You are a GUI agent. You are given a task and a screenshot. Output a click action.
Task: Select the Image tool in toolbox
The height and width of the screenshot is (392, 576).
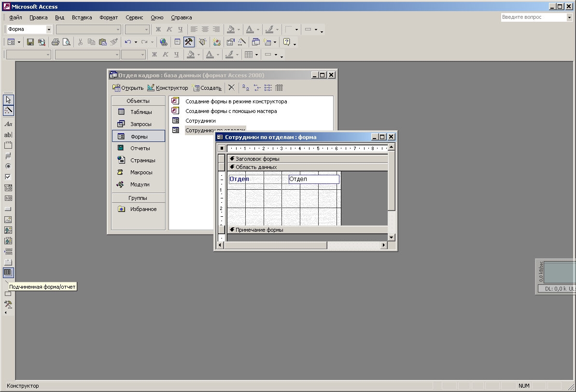pyautogui.click(x=8, y=220)
